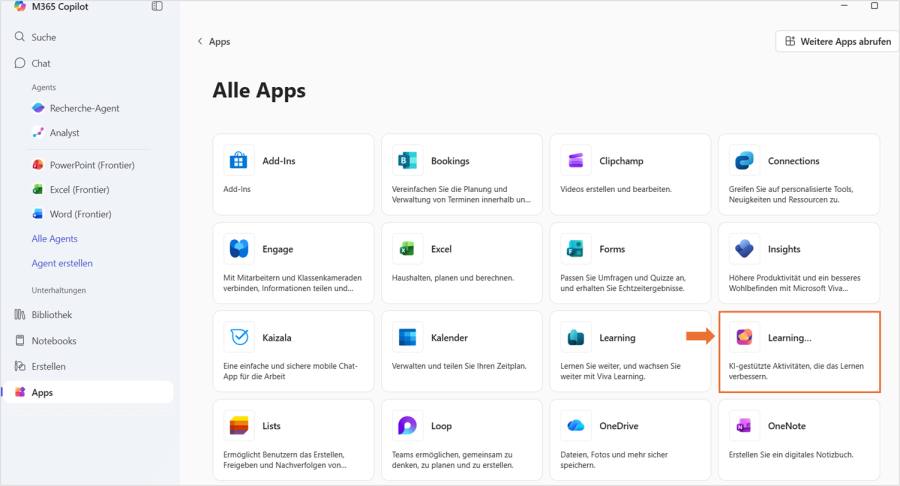Image resolution: width=900 pixels, height=486 pixels.
Task: Click the Bibliothek icon in sidebar
Action: coord(20,314)
